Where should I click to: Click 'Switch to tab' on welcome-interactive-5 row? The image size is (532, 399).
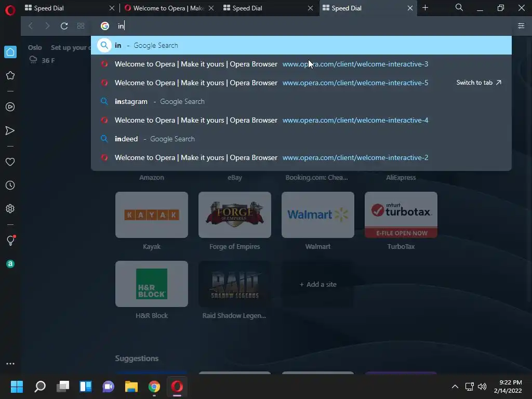[x=478, y=83]
